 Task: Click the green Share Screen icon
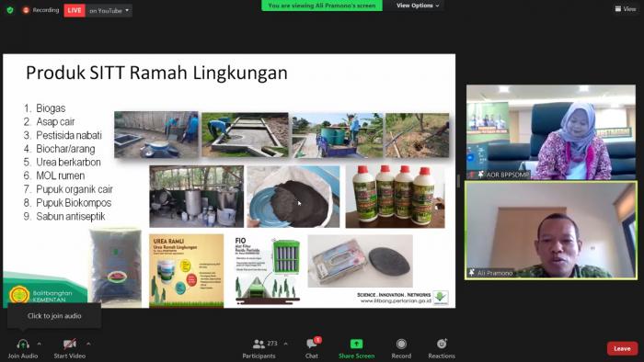coord(356,344)
